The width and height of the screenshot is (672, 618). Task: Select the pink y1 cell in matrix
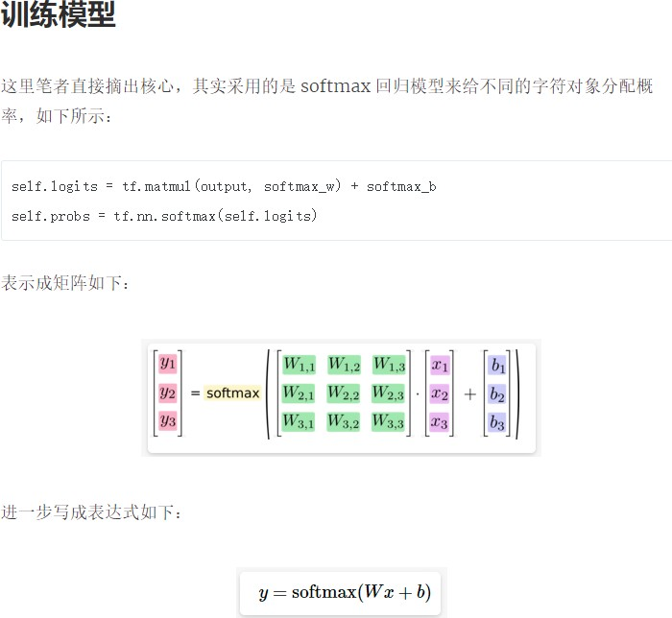168,364
